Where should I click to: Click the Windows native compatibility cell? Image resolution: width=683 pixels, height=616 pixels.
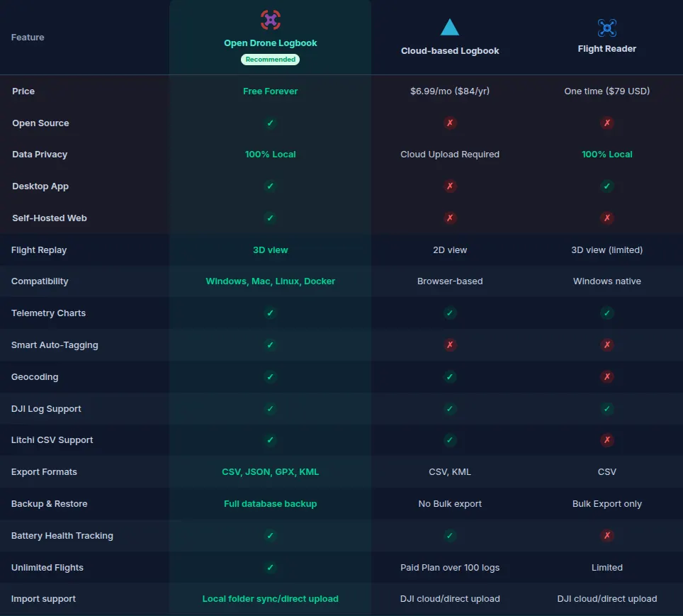tap(606, 281)
